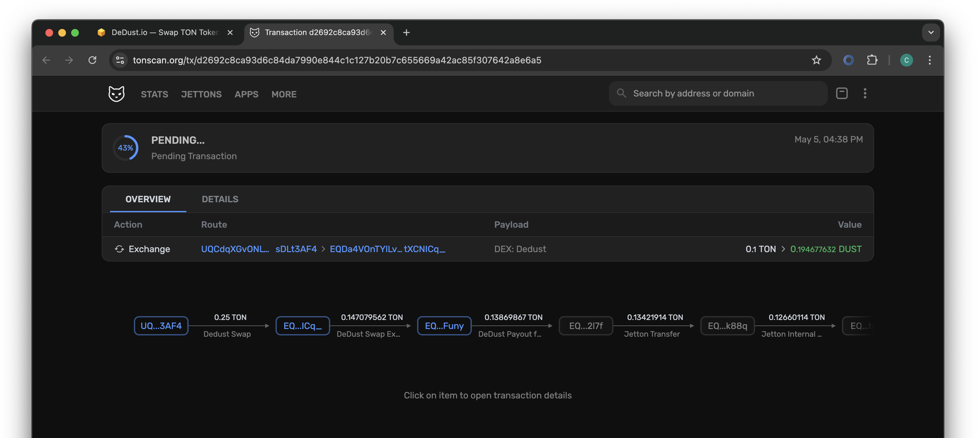Open the site information icon in address bar
This screenshot has height=438, width=980.
coord(120,60)
